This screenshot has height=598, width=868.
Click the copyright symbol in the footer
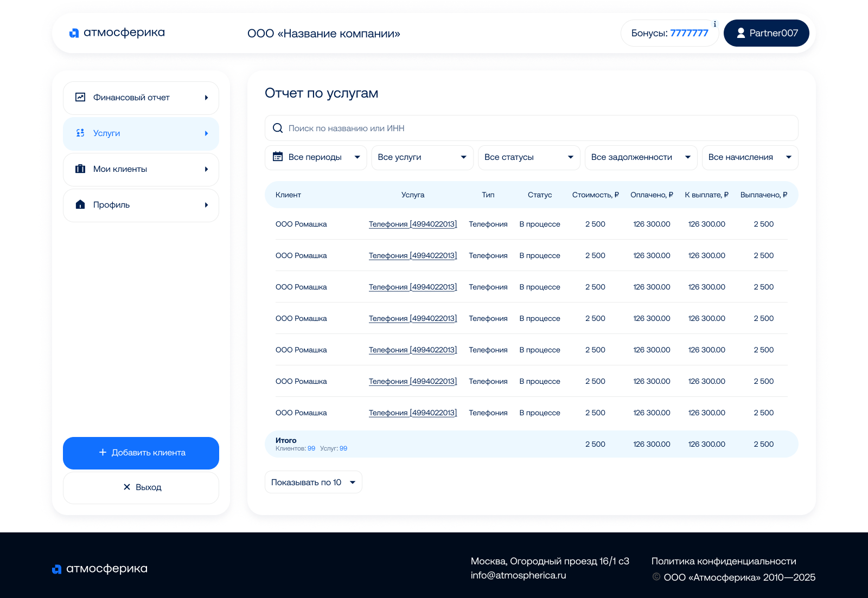pyautogui.click(x=656, y=577)
